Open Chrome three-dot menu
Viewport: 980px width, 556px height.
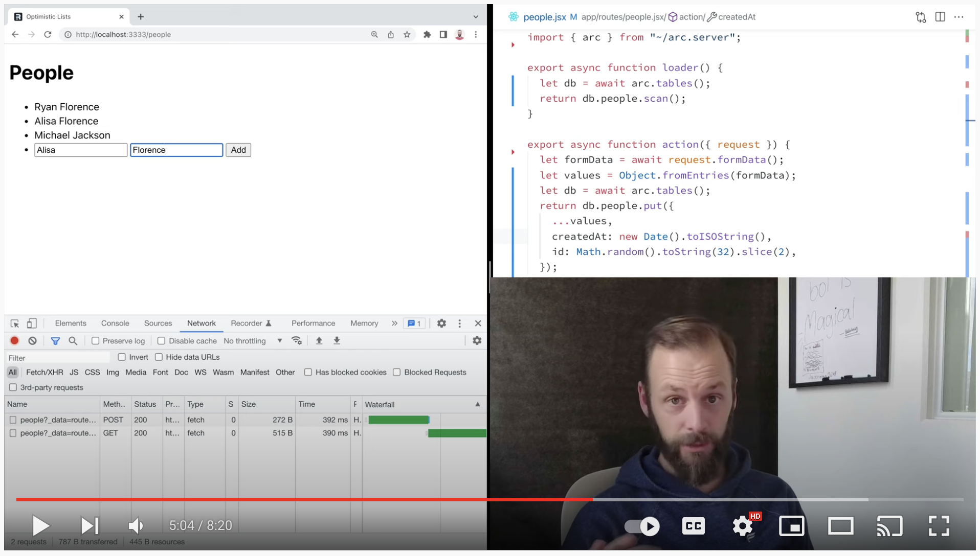coord(476,34)
